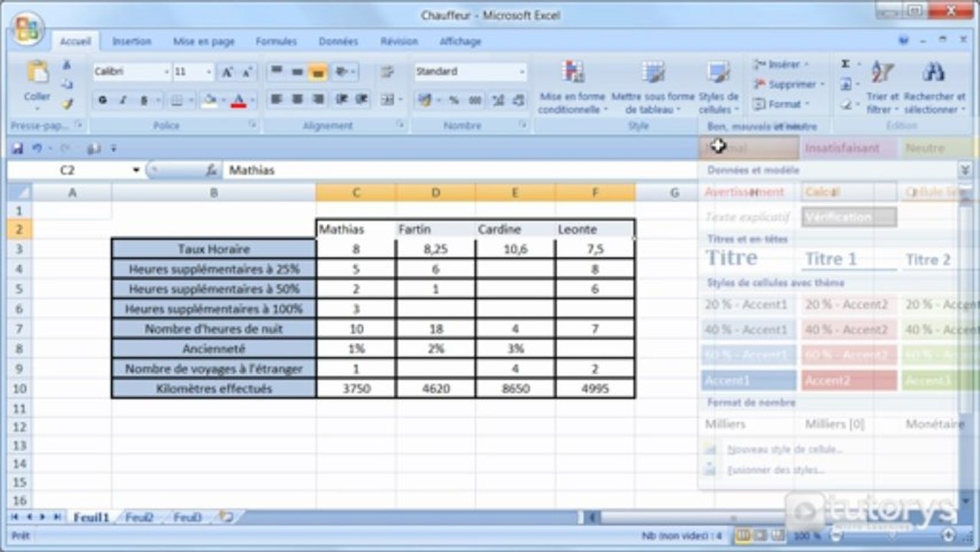Click the borders icon
Screen dimensions: 980x552
coord(175,100)
